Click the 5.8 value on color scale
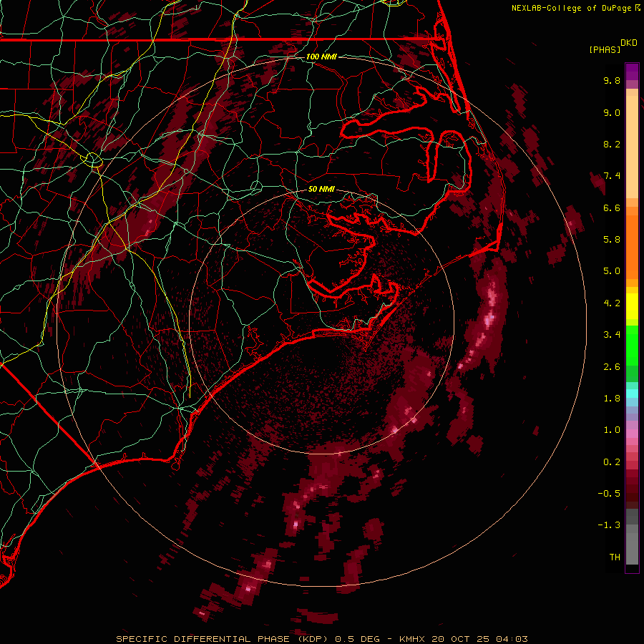Viewport: 644px width, 644px height. tap(612, 240)
